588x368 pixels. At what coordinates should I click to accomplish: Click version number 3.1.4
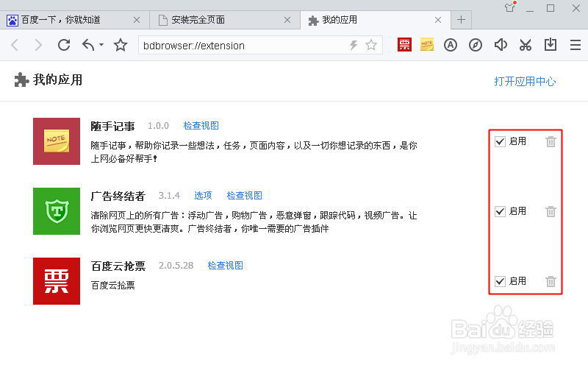169,195
